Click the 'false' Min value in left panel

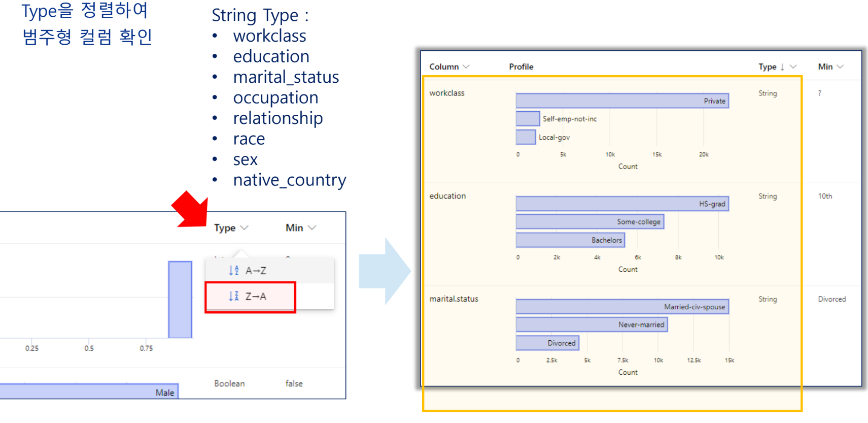pyautogui.click(x=294, y=383)
